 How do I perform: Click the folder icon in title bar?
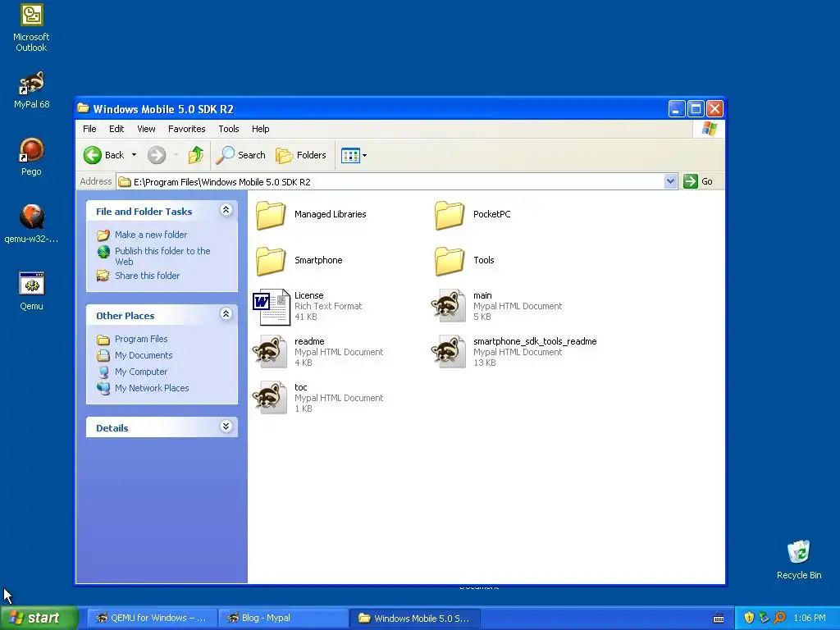(83, 108)
